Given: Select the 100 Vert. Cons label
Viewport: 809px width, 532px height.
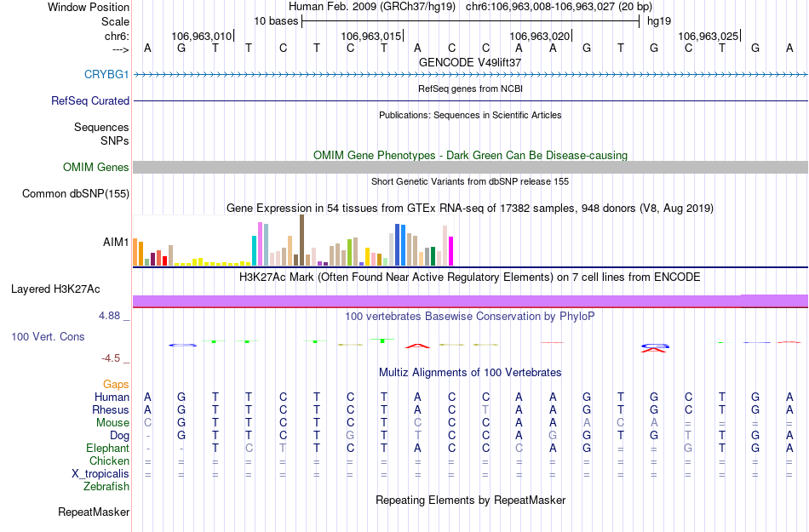Looking at the screenshot, I should (x=48, y=336).
